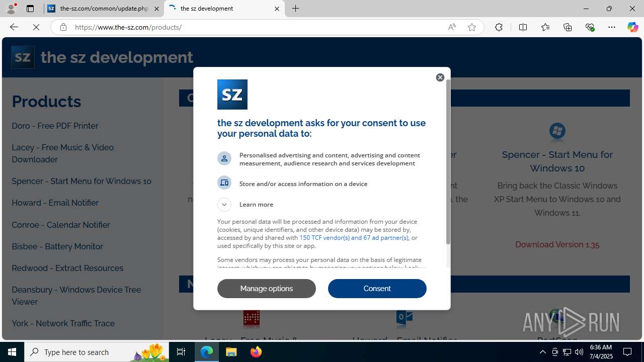The image size is (644, 362).
Task: Open Windows notification center
Action: click(628, 352)
